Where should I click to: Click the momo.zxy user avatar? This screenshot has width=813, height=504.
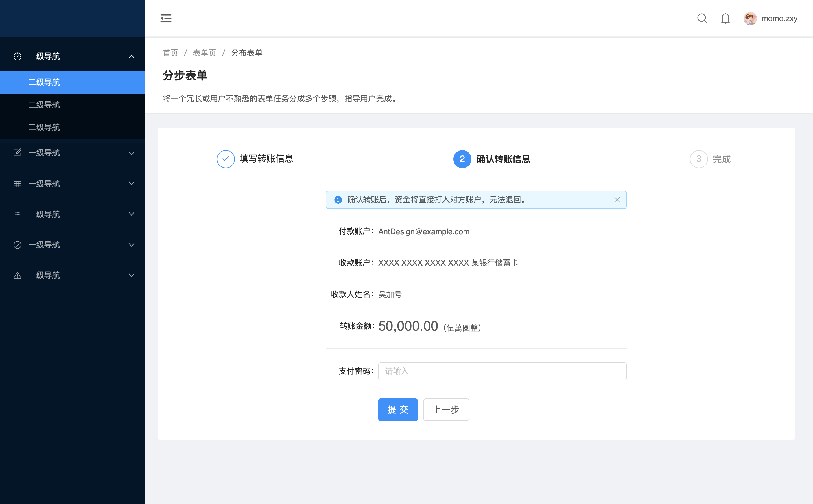750,19
